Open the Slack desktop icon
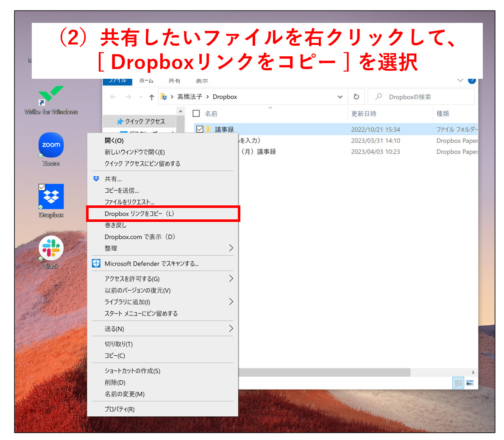Screen dimensions: 504x440 coord(51,252)
